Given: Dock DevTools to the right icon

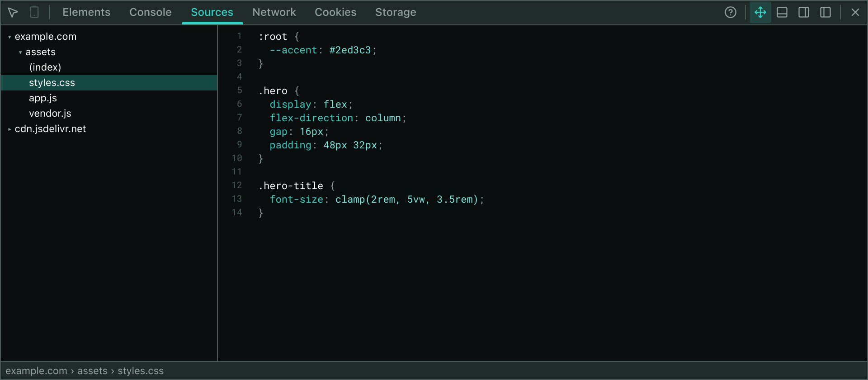Looking at the screenshot, I should click(x=804, y=12).
